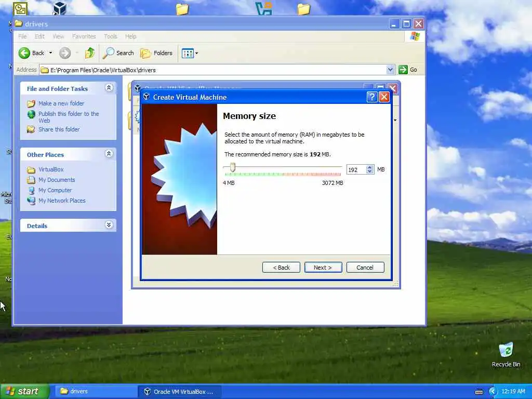Open Search in the Explorer toolbar
This screenshot has width=532, height=399.
point(118,53)
